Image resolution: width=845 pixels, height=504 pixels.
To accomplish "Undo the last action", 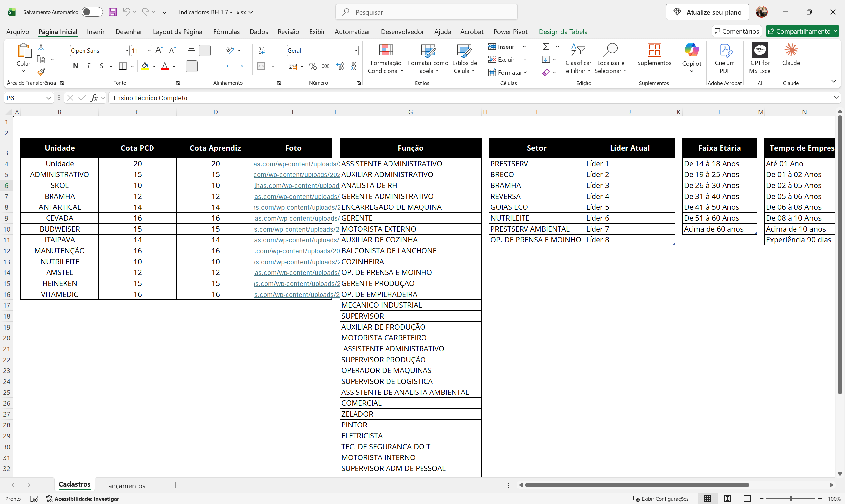I will click(x=126, y=12).
